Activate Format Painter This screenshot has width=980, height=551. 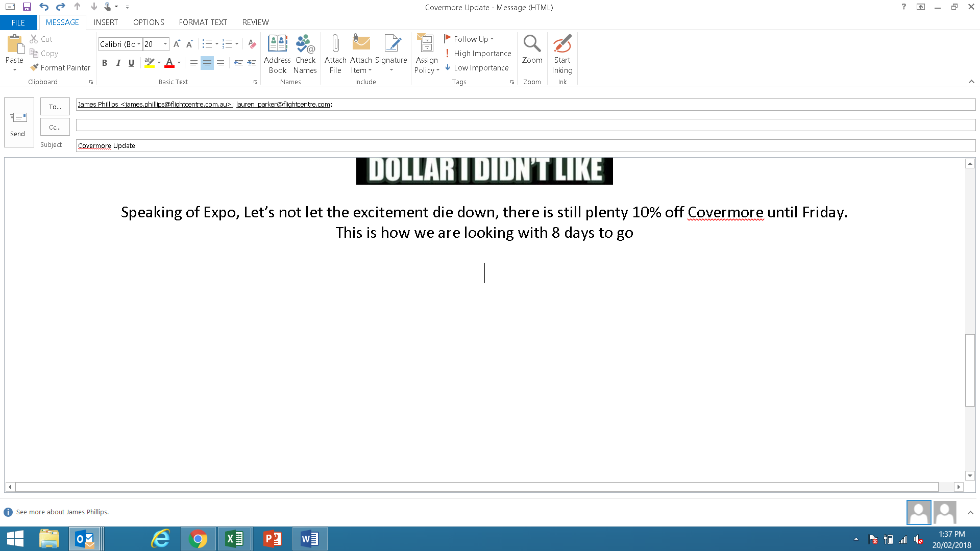coord(60,67)
